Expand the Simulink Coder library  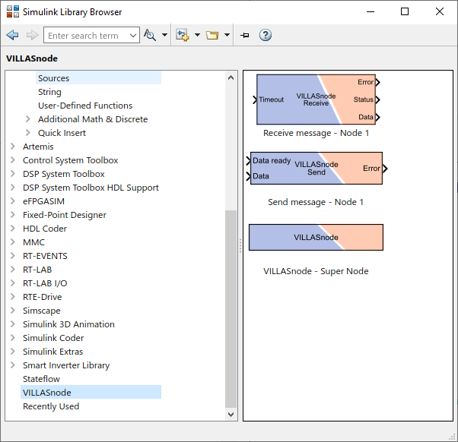(13, 338)
